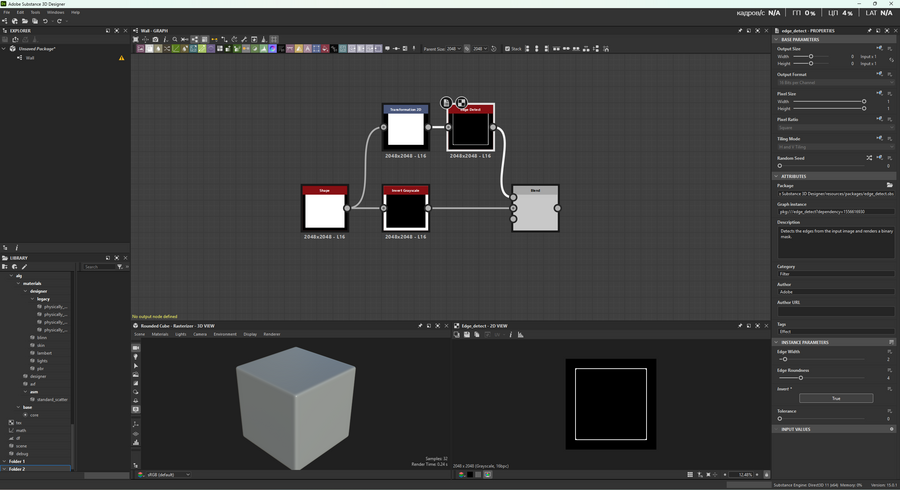The image size is (900, 490).
Task: Collapse the Base Parameters section
Action: [777, 40]
